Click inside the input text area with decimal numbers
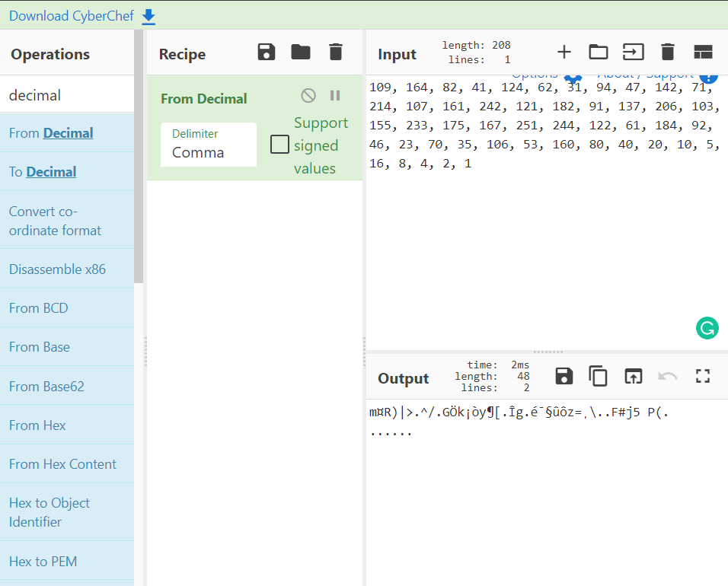Viewport: 728px width, 586px height. click(547, 213)
